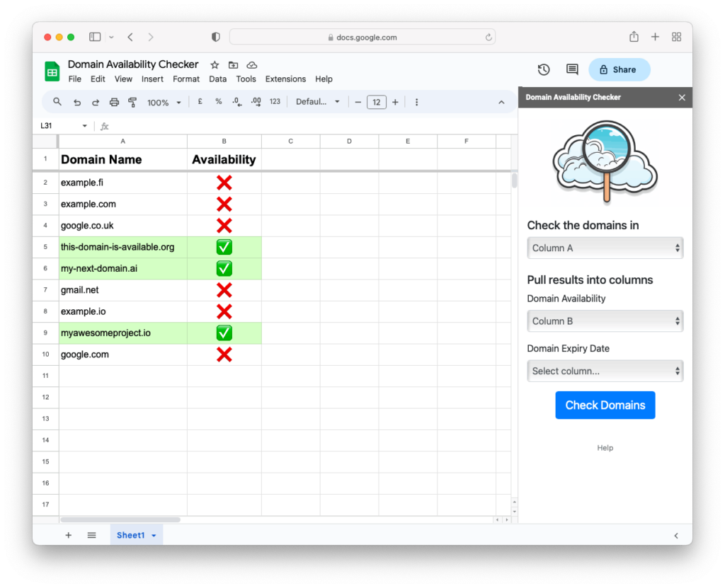Open the Name box dropdown arrow
Screen dimensions: 725x588
(85, 126)
